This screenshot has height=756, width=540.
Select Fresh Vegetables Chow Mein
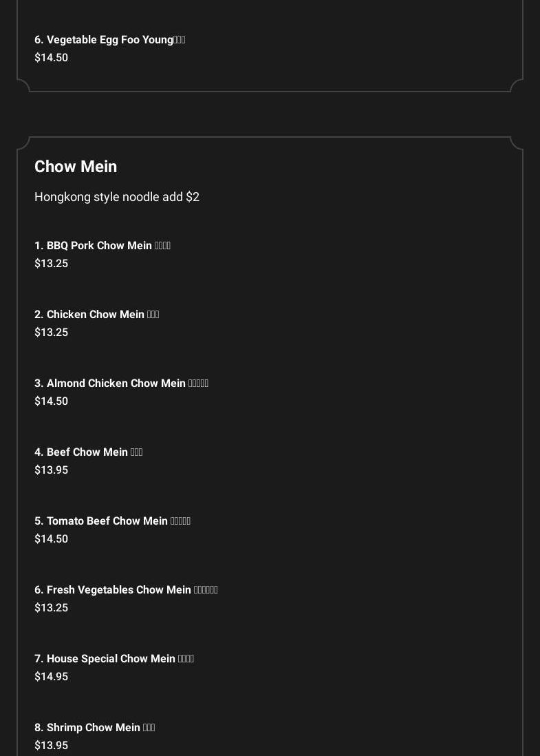tap(126, 590)
